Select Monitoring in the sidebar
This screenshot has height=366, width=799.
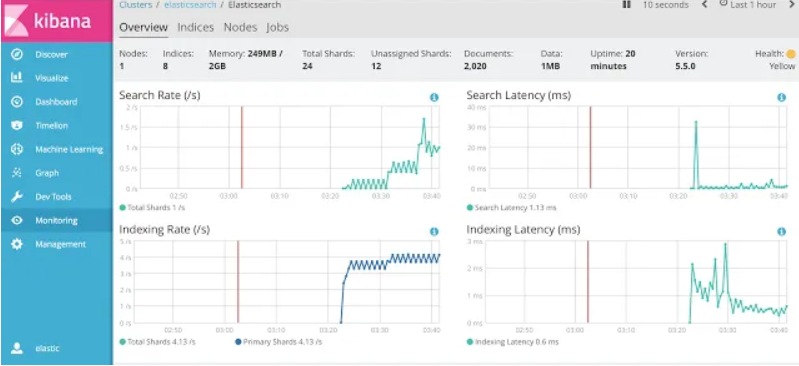coord(57,220)
